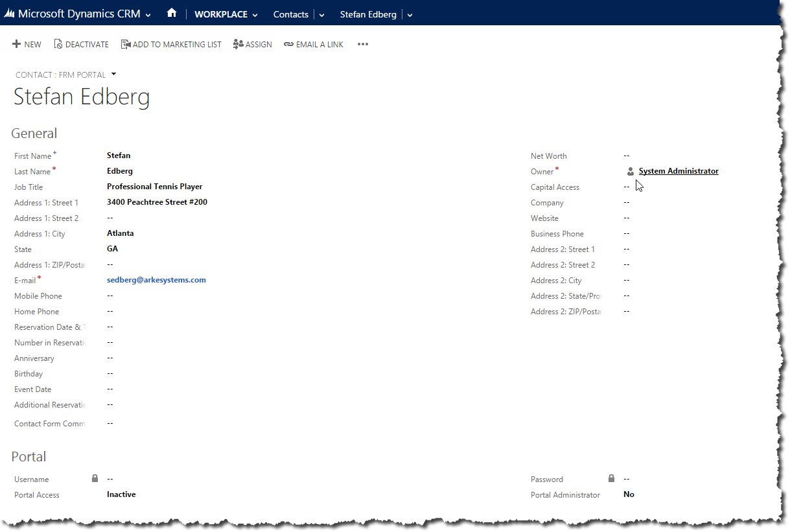Open the FRM Portal form selector arrow

(114, 74)
